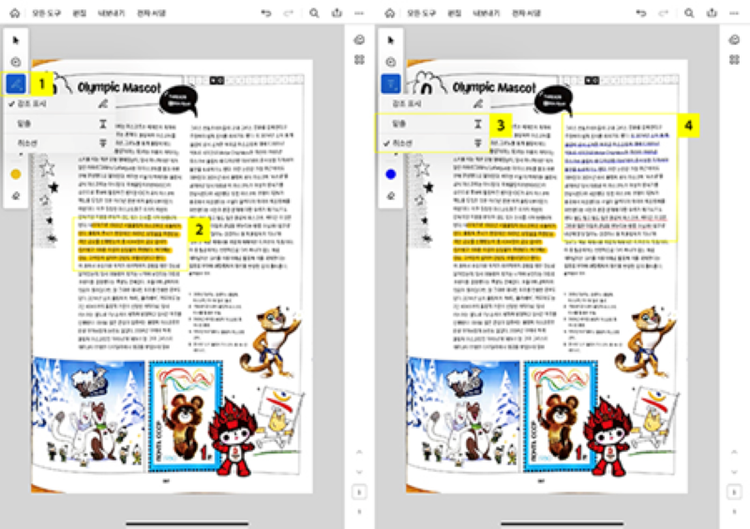This screenshot has width=750, height=529.
Task: Open page thumbnails grid, right screenshot
Action: point(734,59)
